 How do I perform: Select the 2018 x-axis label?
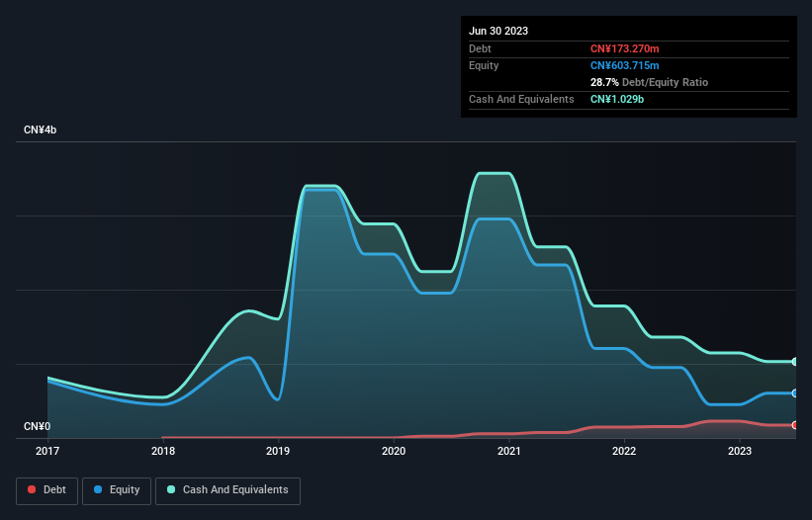tap(163, 451)
